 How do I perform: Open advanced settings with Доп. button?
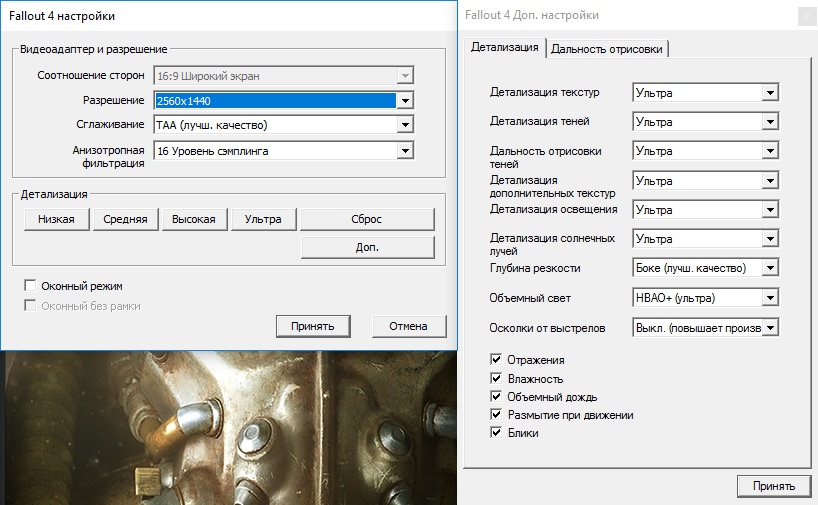click(367, 247)
